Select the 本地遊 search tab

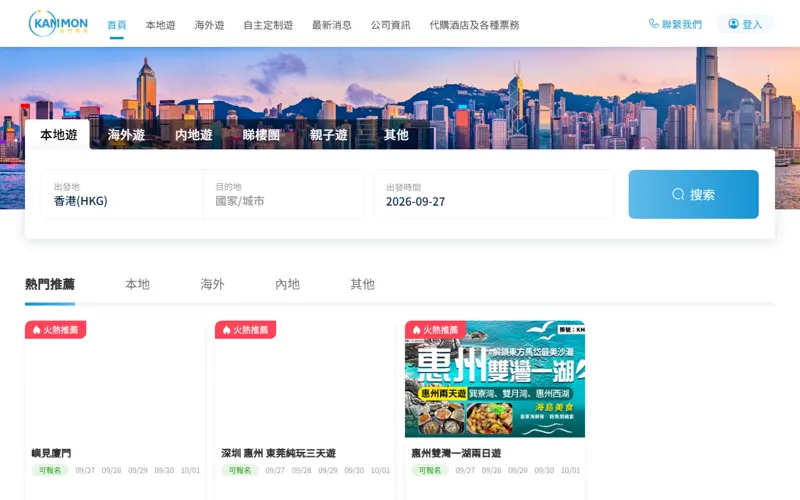point(58,135)
